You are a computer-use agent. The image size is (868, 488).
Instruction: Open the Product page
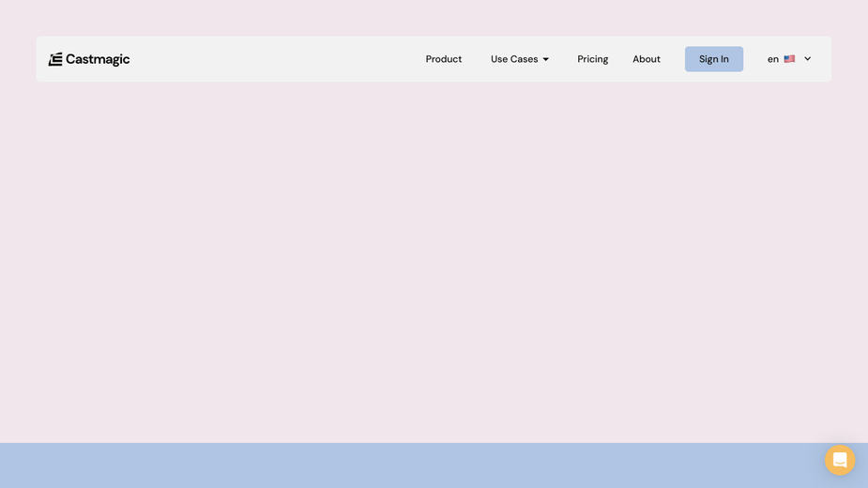click(444, 59)
